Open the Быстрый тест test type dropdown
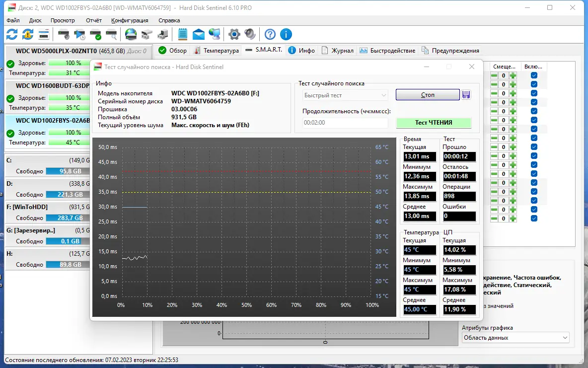Viewport: 588px width, 368px height. tap(345, 95)
